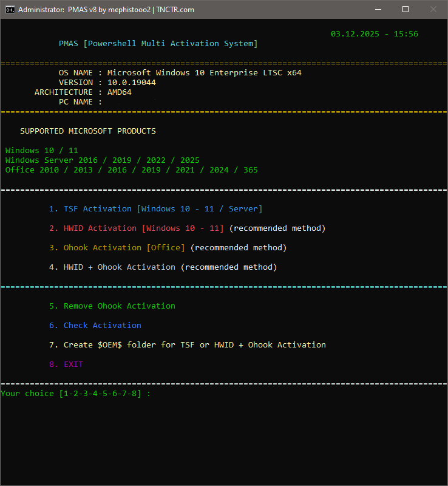
Task: Close the PMAS console window
Action: tap(433, 9)
